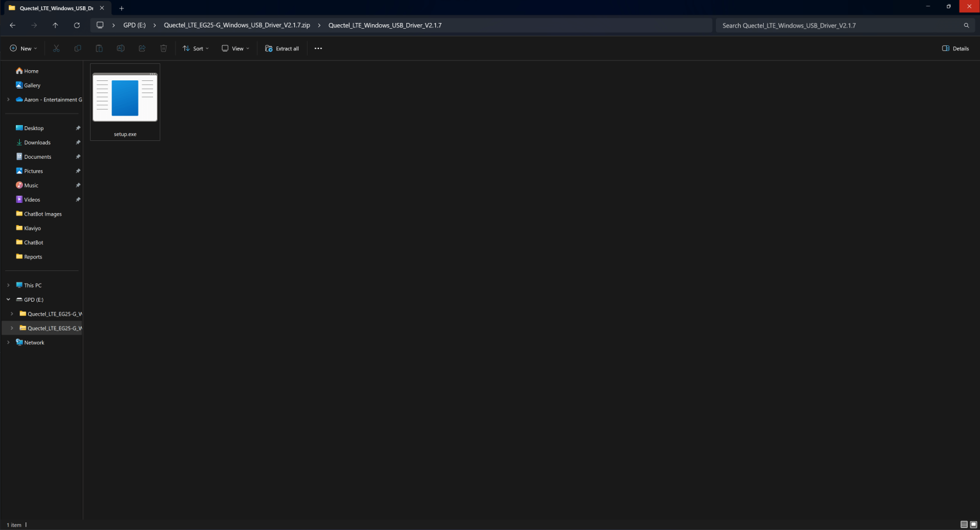
Task: Select Downloads in the navigation pane
Action: click(x=37, y=143)
